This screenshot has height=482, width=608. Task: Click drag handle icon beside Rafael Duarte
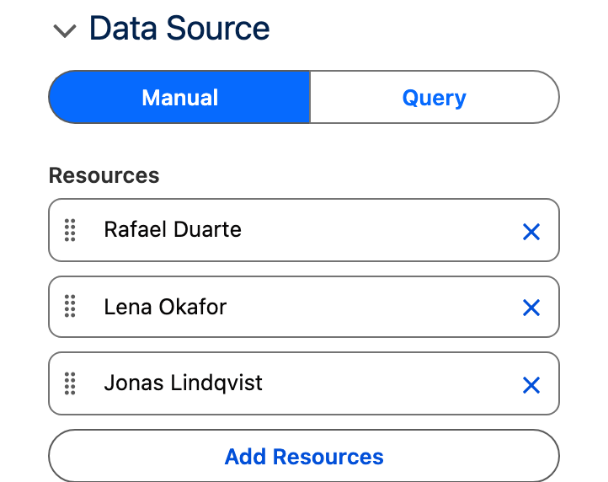(x=70, y=230)
